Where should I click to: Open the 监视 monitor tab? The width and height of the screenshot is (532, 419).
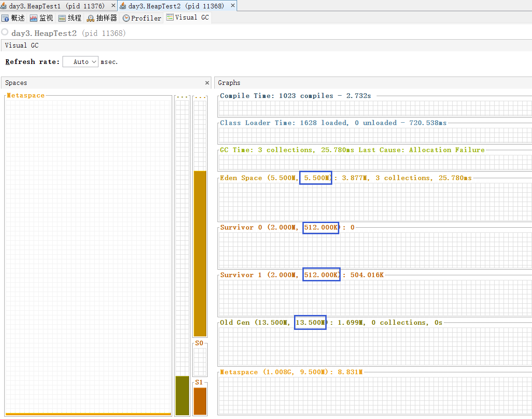[x=42, y=18]
